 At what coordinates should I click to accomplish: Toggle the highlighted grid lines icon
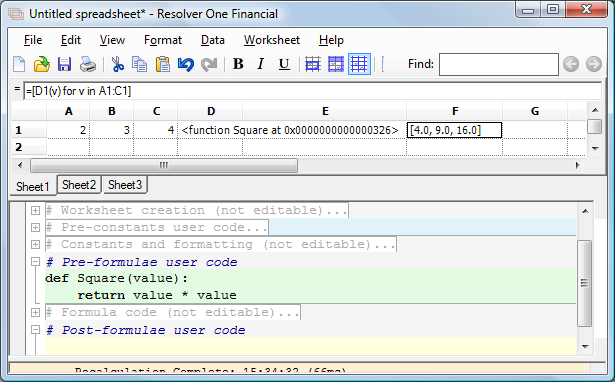tap(359, 64)
